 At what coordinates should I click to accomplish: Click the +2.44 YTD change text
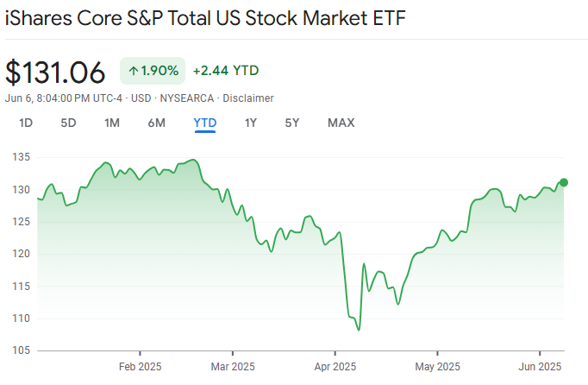(226, 70)
